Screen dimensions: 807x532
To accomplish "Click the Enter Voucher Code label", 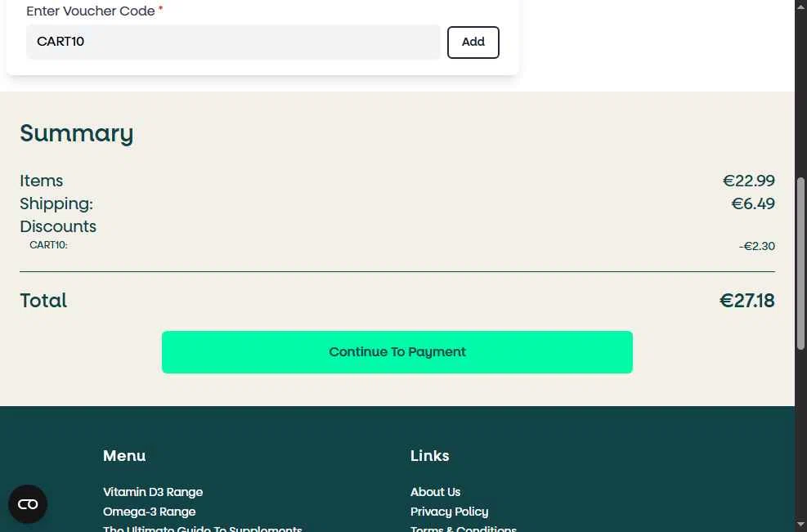I will [91, 11].
